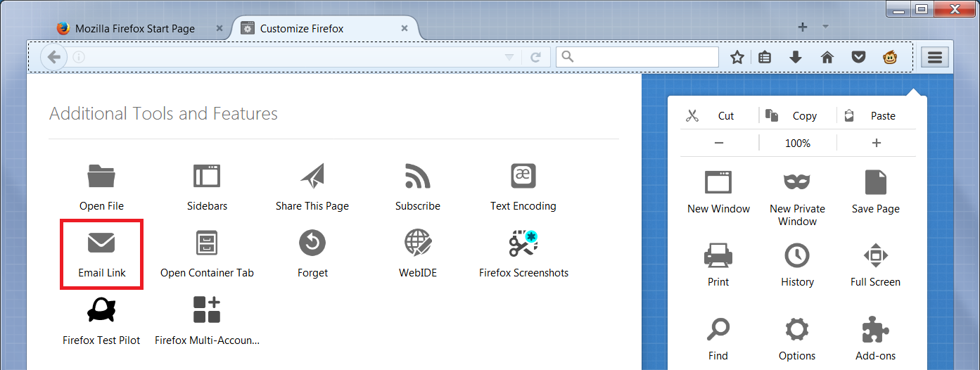Click the Greasemonkey monkey toolbar icon
980x370 pixels.
click(x=889, y=57)
